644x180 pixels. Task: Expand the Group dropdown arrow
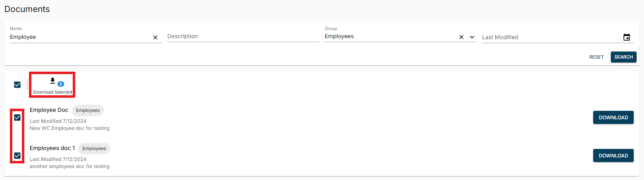(x=472, y=37)
